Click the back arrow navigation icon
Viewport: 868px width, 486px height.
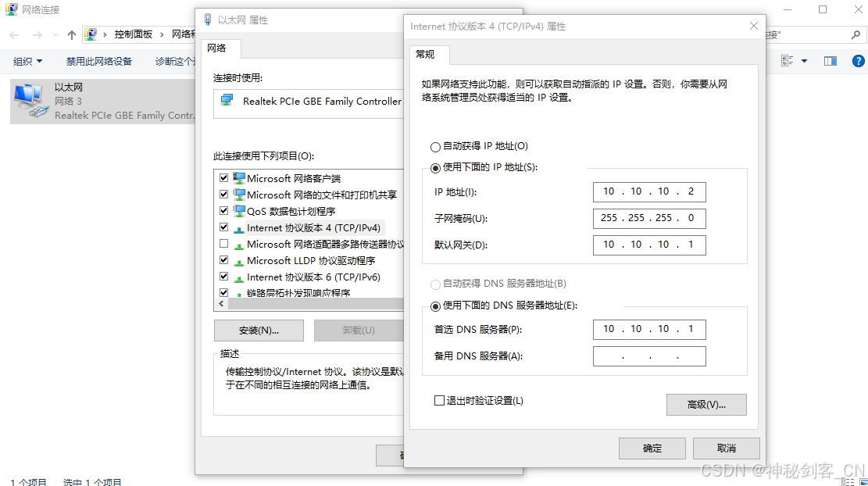(x=14, y=35)
